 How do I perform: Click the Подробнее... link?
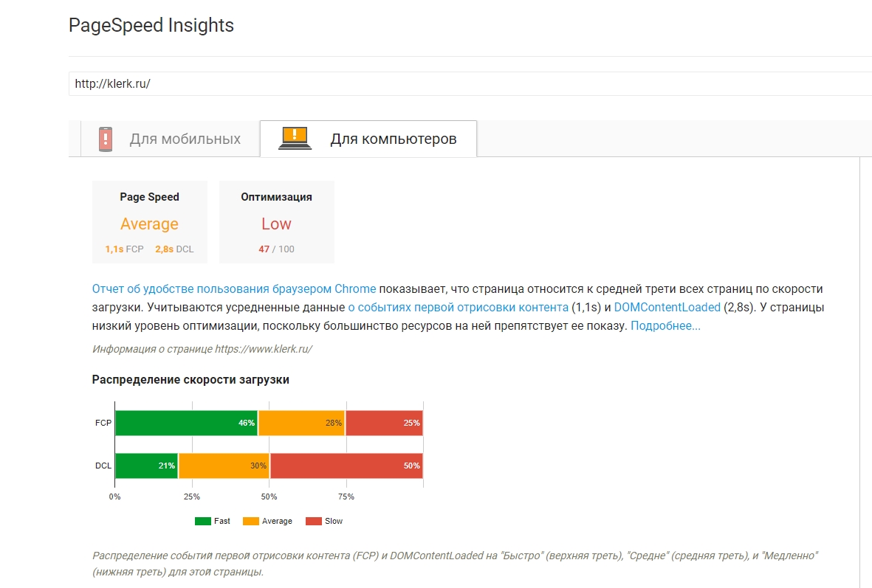coord(665,325)
